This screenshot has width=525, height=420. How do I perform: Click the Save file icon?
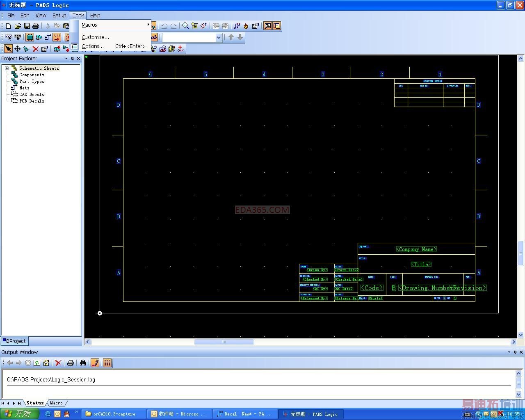(x=27, y=26)
